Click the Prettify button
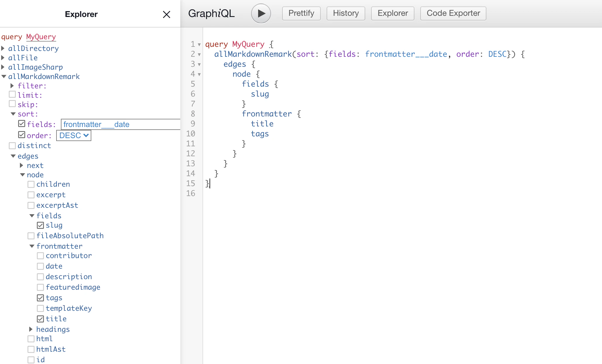602x364 pixels. pos(301,13)
